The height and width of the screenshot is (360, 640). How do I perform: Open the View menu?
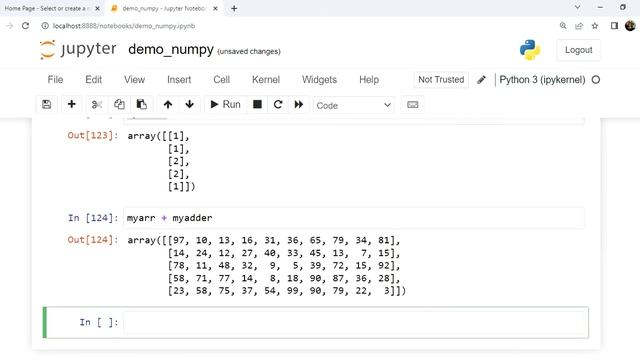coord(134,80)
